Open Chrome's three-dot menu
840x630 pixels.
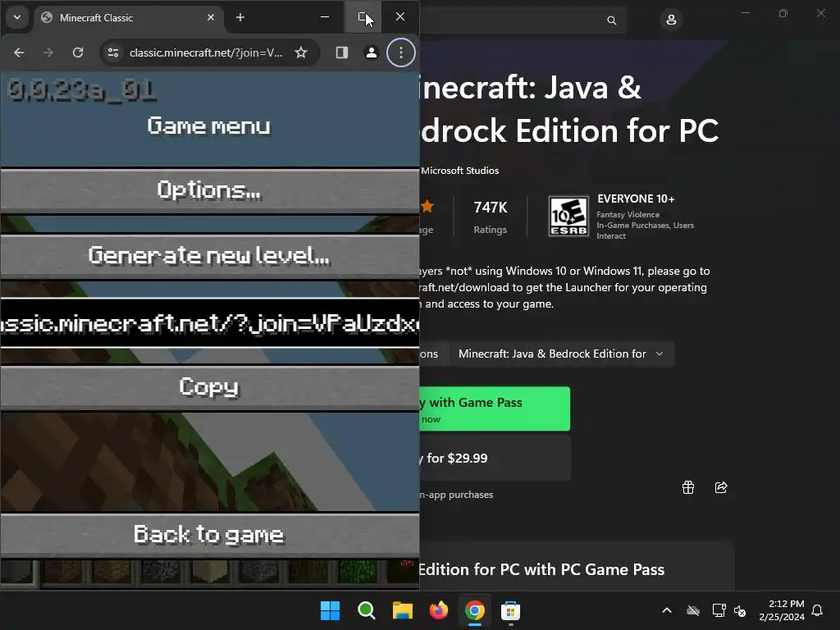(400, 52)
